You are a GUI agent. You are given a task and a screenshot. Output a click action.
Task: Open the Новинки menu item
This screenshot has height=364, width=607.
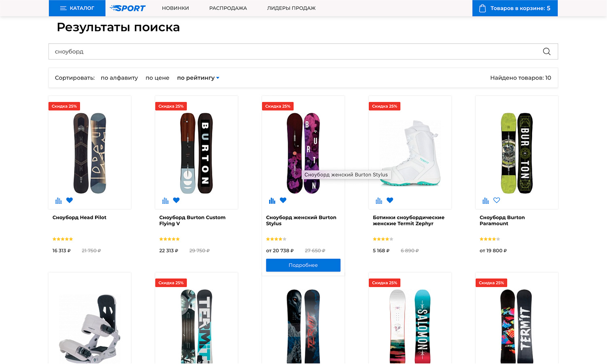click(x=175, y=8)
